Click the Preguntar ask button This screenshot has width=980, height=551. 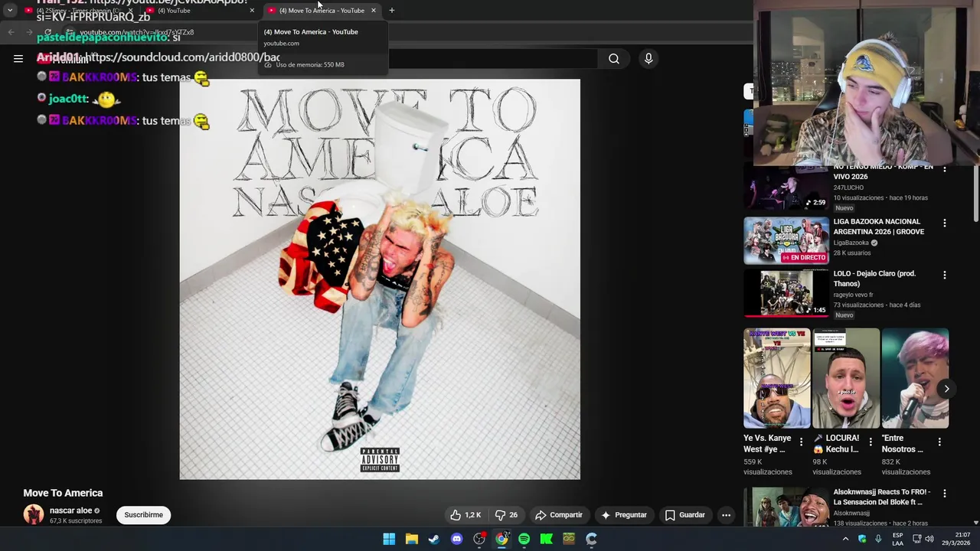coord(625,515)
